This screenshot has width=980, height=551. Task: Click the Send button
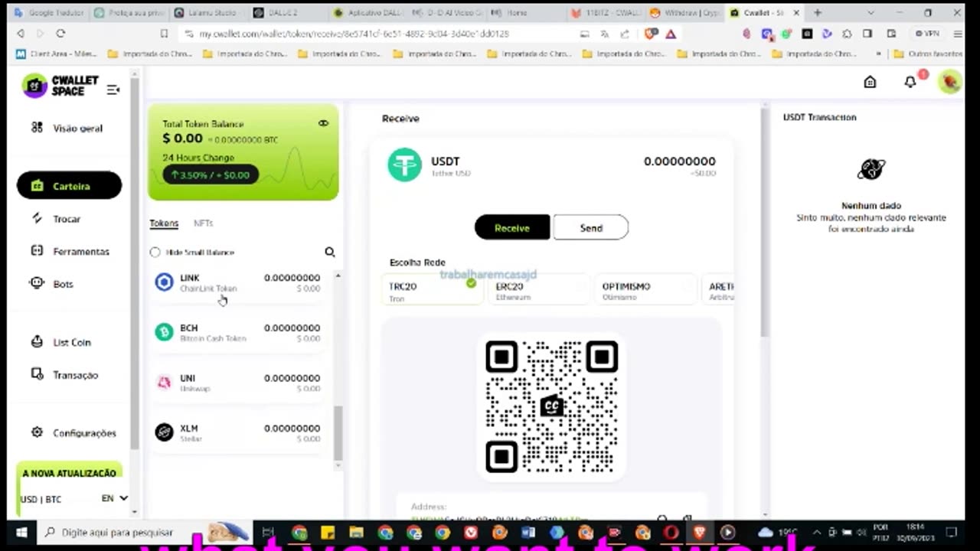[x=590, y=227]
